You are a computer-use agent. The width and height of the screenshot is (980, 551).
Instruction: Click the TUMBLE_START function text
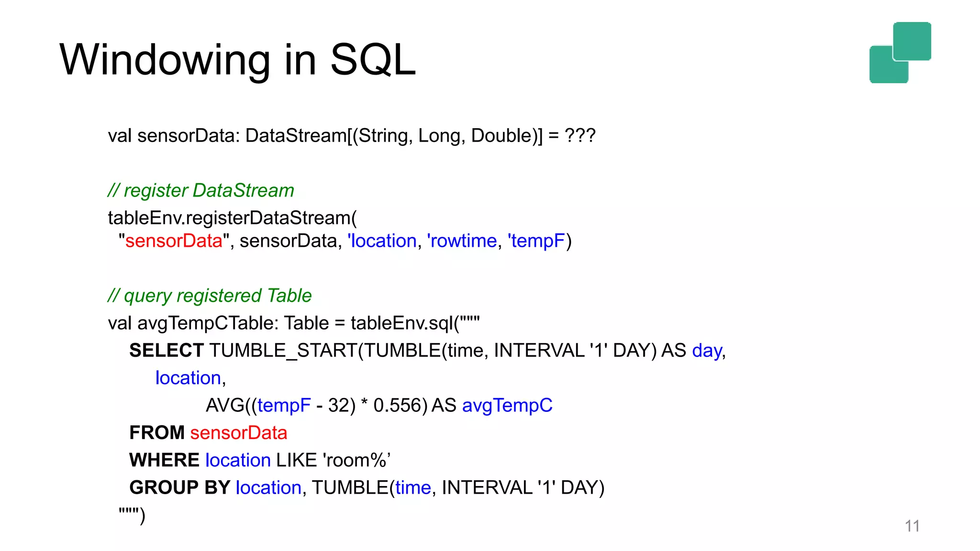[283, 351]
